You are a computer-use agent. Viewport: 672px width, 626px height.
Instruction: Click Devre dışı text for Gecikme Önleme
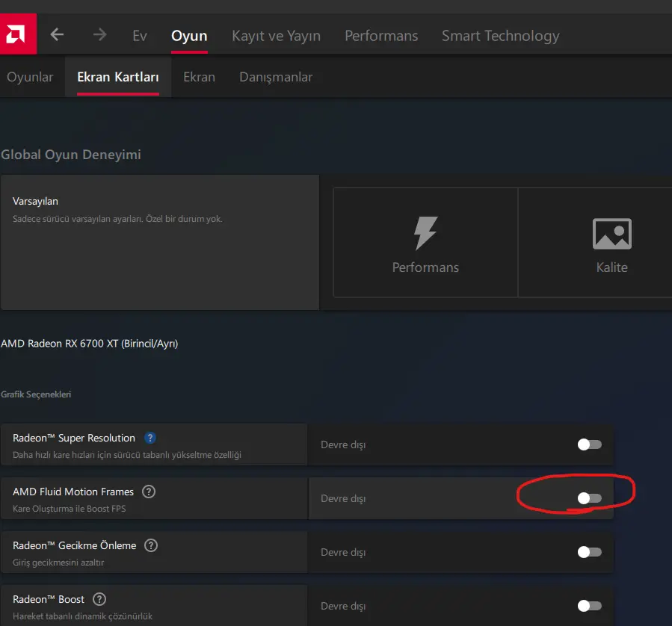343,552
